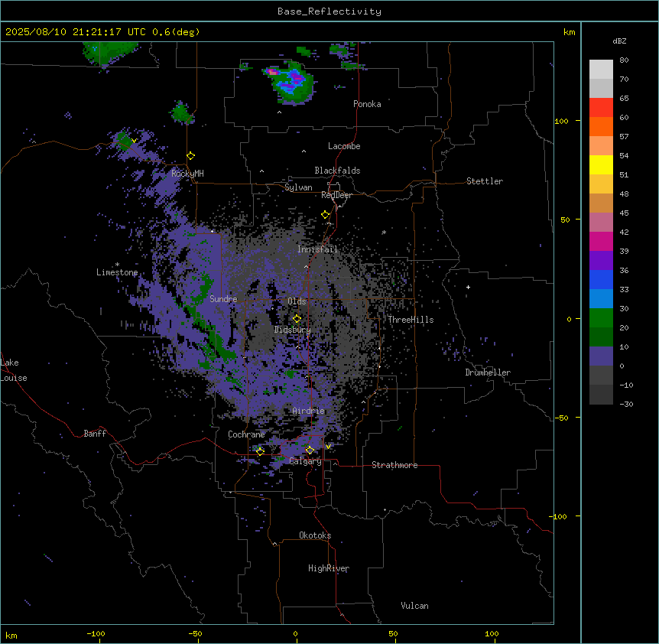
Task: Click the Innisfail city label
Action: tap(317, 249)
